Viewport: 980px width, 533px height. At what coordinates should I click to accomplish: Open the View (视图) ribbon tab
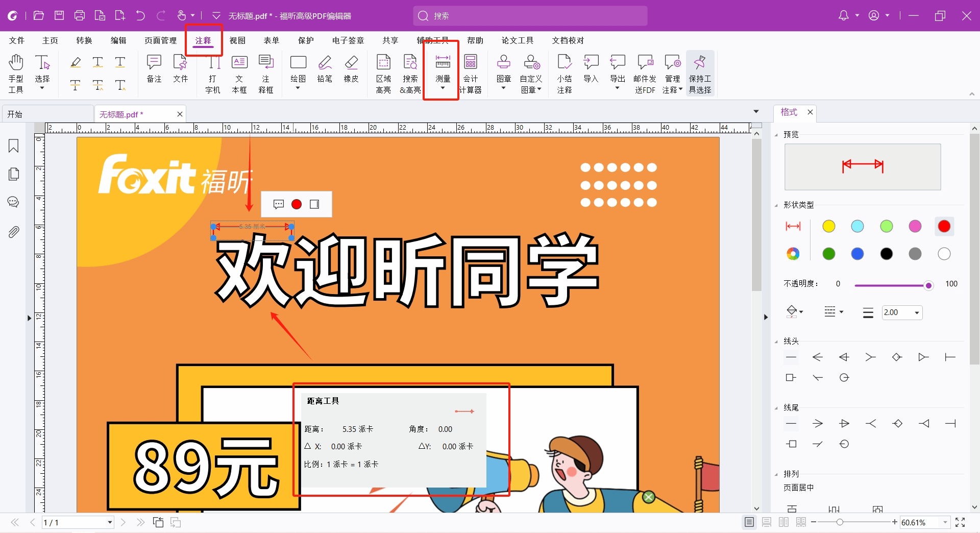237,40
